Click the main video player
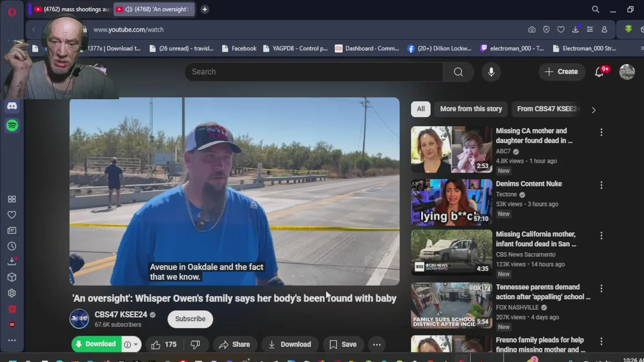The image size is (644, 362). tap(234, 191)
